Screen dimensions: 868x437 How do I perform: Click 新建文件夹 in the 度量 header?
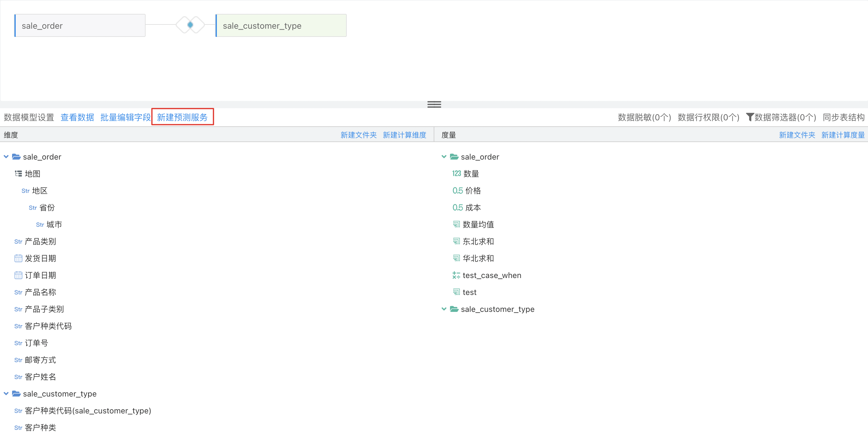pos(797,135)
